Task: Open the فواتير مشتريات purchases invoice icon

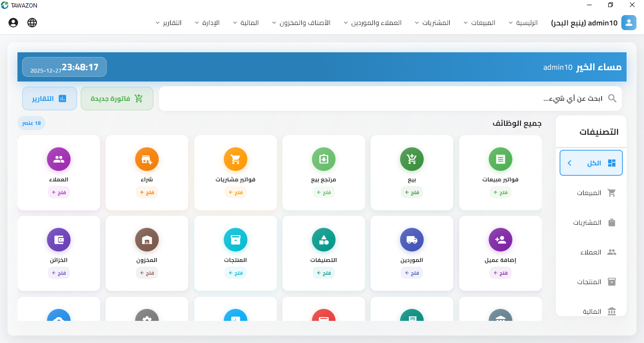Action: (235, 159)
